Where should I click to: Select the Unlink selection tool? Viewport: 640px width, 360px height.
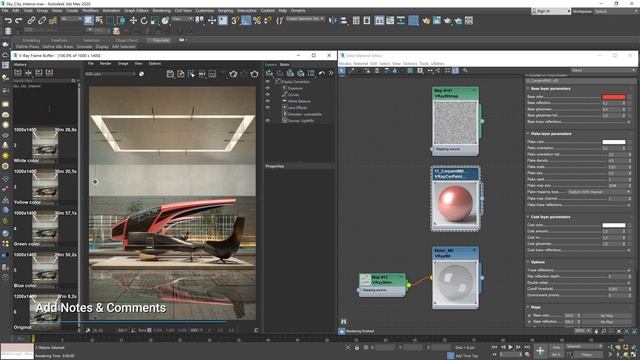point(42,20)
